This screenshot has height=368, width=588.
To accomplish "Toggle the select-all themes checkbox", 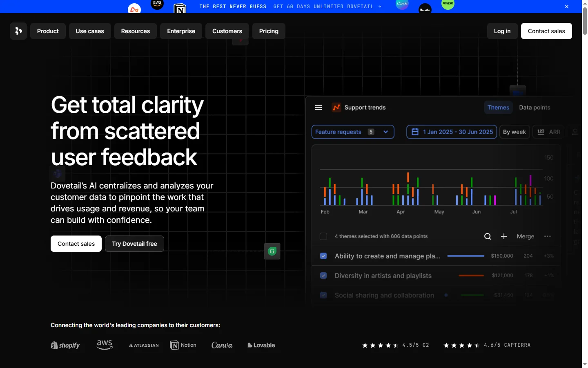I will click(323, 236).
